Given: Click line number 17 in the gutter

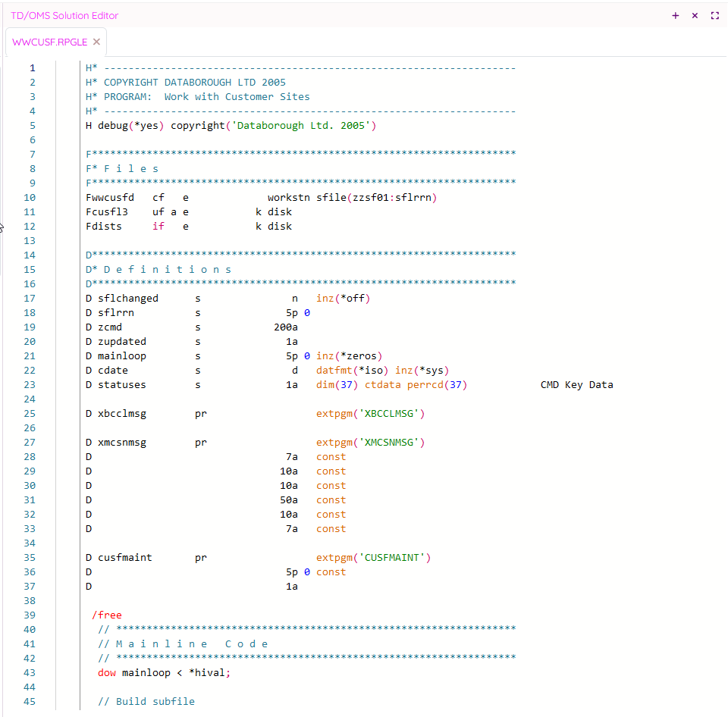Looking at the screenshot, I should (30, 298).
